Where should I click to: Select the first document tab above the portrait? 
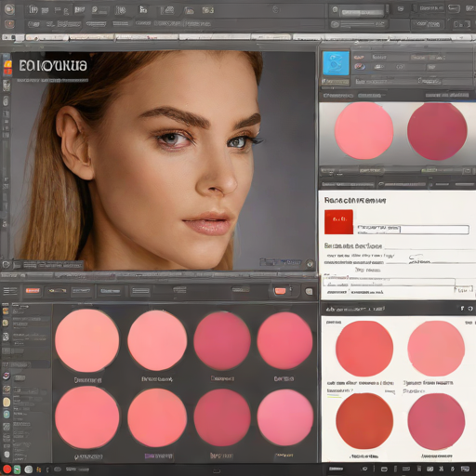(x=46, y=37)
